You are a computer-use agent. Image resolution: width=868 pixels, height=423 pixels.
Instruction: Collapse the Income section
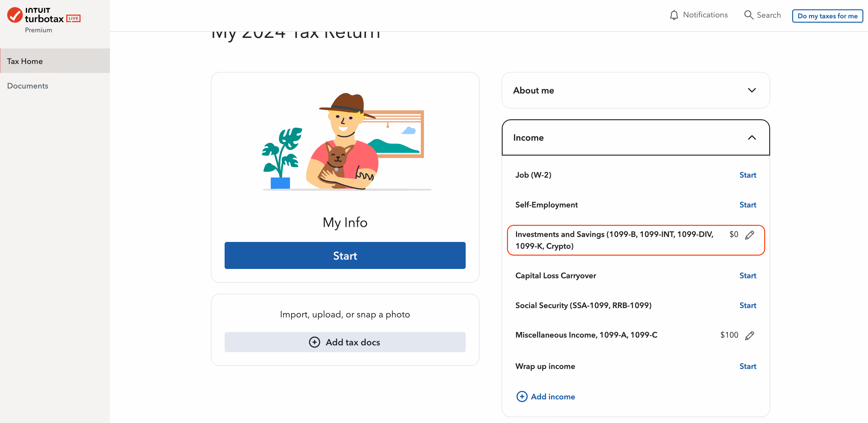(x=752, y=138)
